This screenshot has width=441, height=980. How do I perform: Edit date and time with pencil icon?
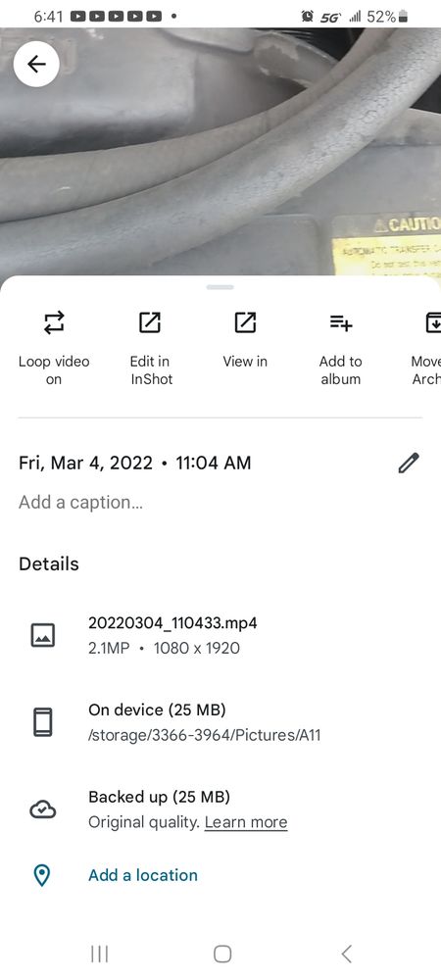[x=409, y=464]
